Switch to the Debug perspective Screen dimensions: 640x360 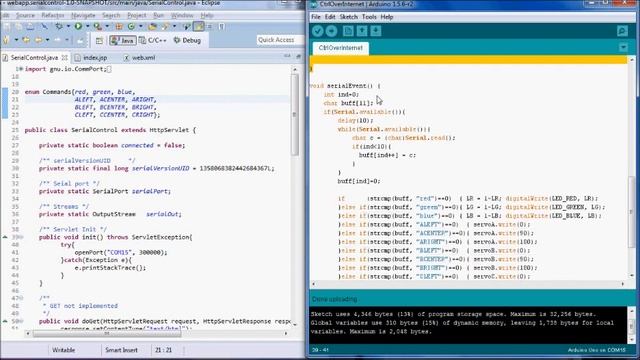pos(187,40)
